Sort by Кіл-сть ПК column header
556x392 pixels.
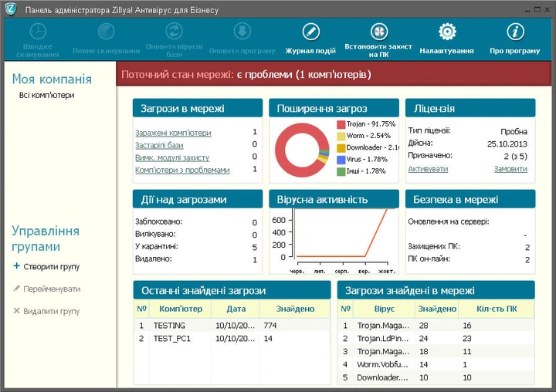495,309
